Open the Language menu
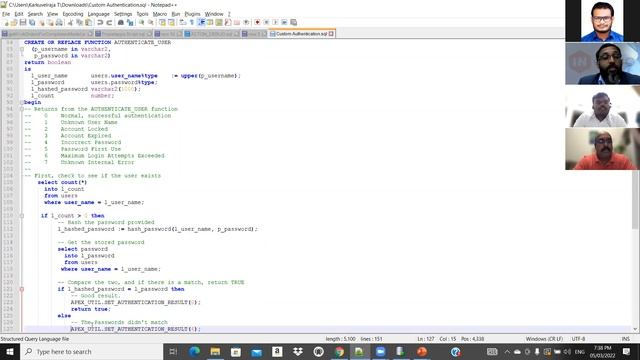Screen dimensions: 640x360 [98, 14]
